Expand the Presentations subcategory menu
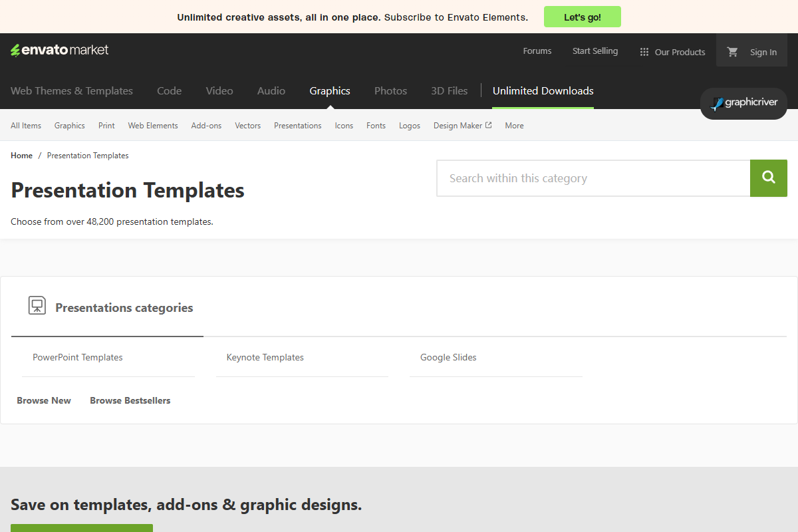The width and height of the screenshot is (798, 532). (x=297, y=125)
